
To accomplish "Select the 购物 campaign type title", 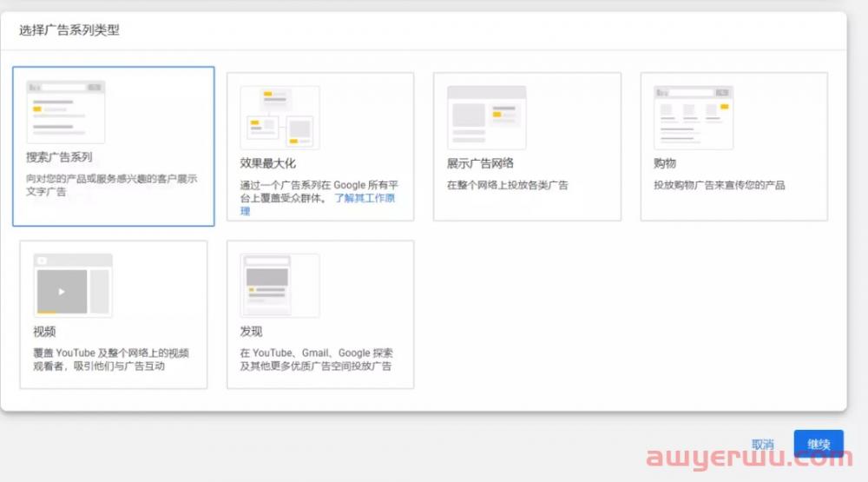I will (x=665, y=163).
